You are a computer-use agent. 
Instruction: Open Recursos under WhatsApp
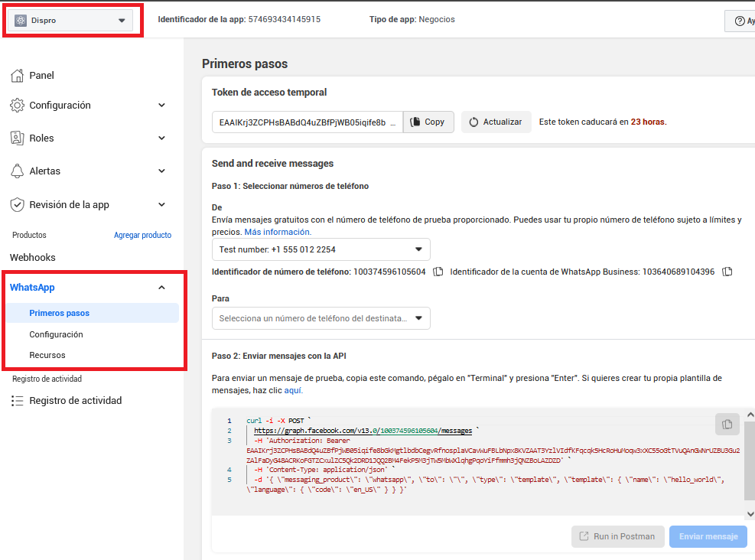pos(47,355)
